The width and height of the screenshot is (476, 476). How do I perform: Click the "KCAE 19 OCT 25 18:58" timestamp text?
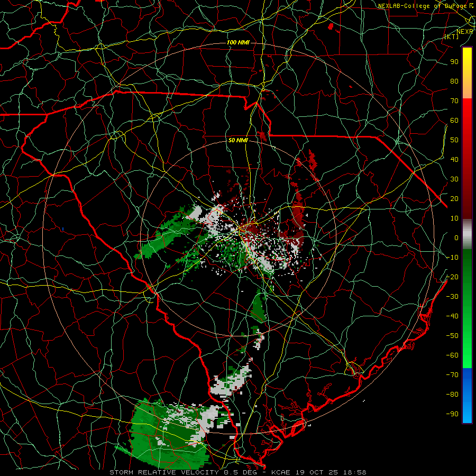tap(318, 472)
